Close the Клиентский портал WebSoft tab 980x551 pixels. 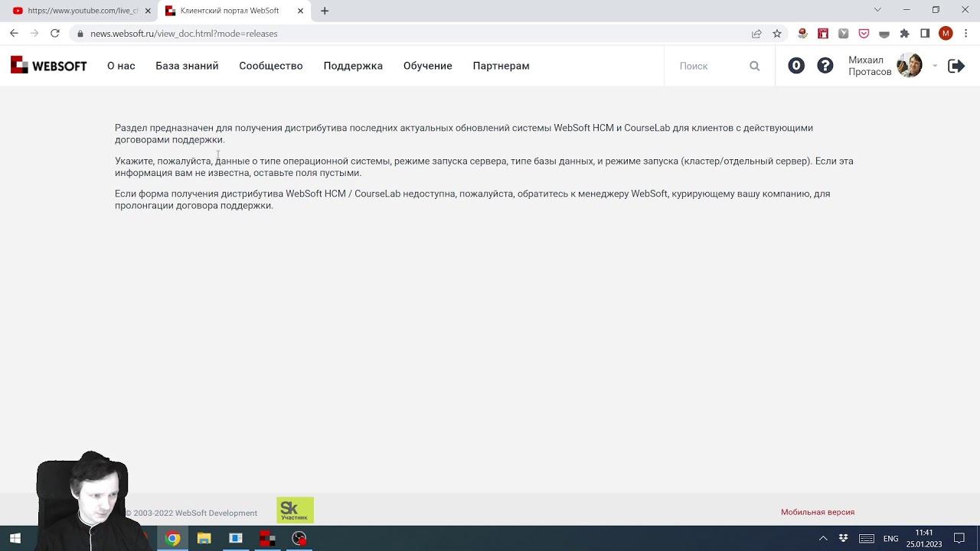pos(300,11)
